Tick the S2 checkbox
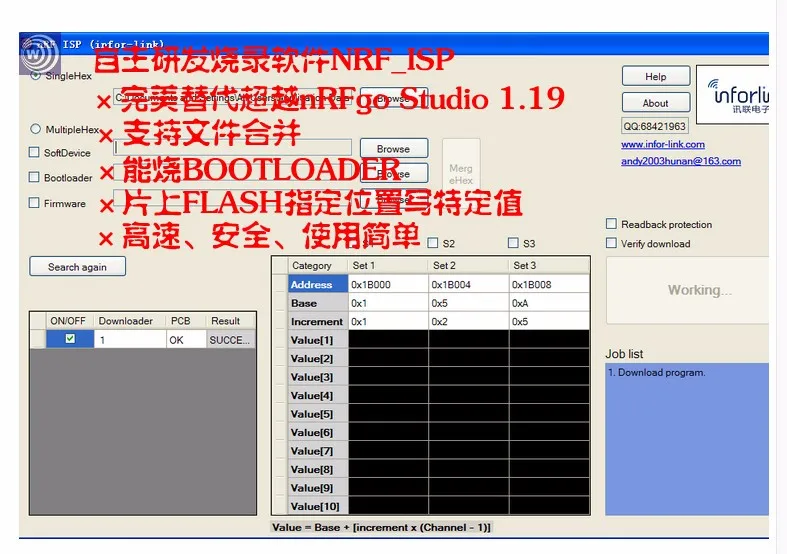The image size is (787, 554). point(433,243)
